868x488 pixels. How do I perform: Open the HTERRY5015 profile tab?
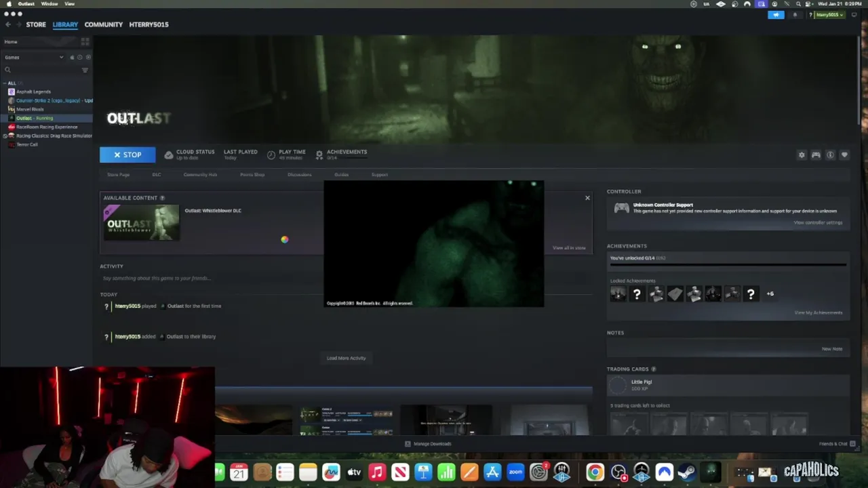(149, 24)
